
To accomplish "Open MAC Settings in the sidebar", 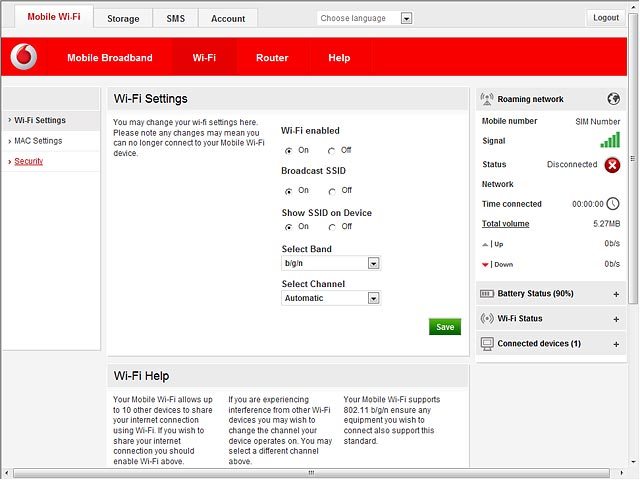I will pyautogui.click(x=38, y=141).
